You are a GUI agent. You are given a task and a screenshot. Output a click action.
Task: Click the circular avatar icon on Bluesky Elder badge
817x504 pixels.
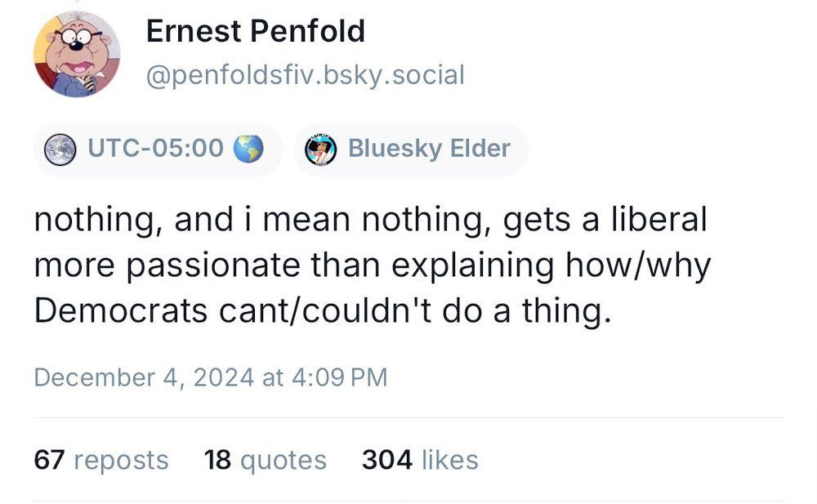321,148
